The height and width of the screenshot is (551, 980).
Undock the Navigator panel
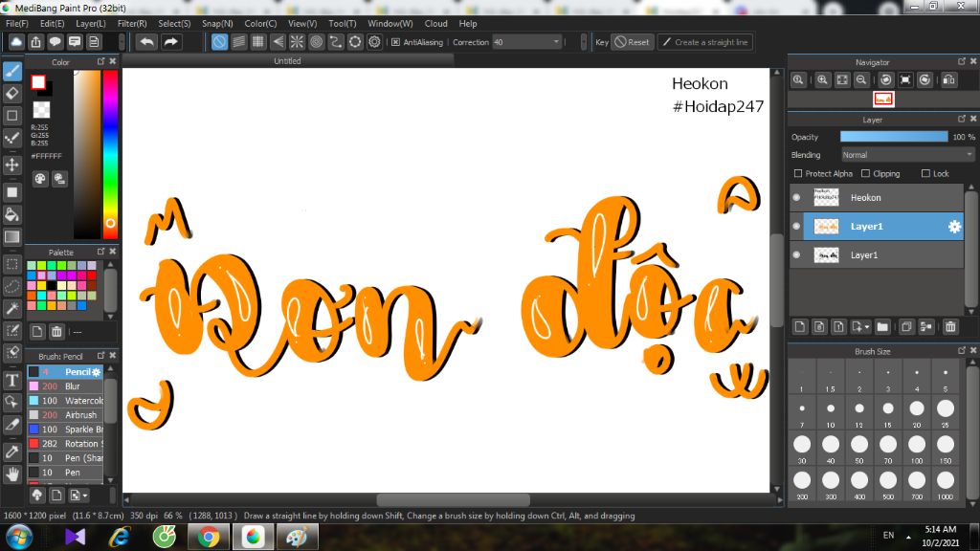point(961,61)
